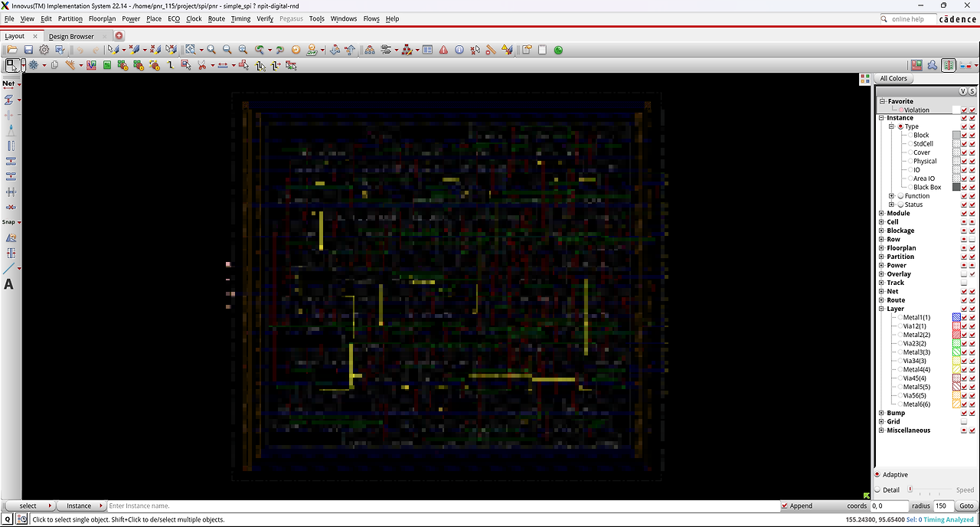Image resolution: width=980 pixels, height=527 pixels.
Task: Click the Metal3(3) green color swatch
Action: (x=956, y=352)
